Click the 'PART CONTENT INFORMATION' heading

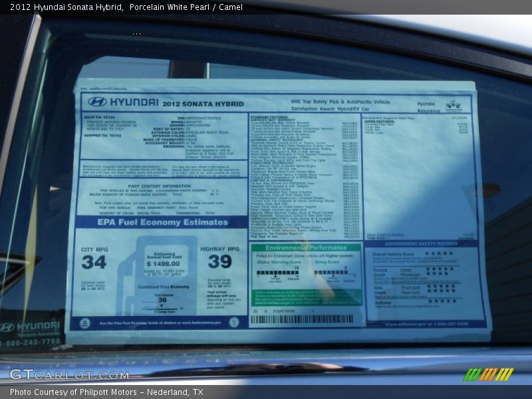160,186
